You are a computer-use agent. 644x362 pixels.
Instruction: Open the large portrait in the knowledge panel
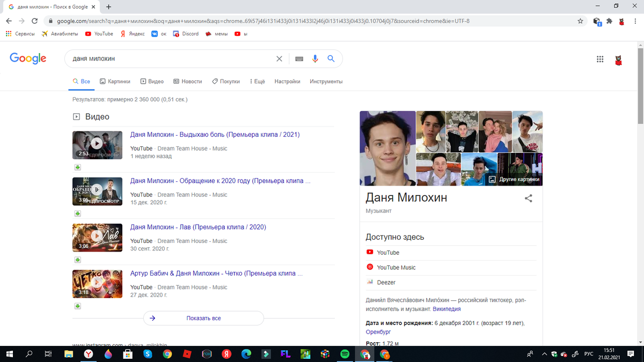tap(387, 148)
